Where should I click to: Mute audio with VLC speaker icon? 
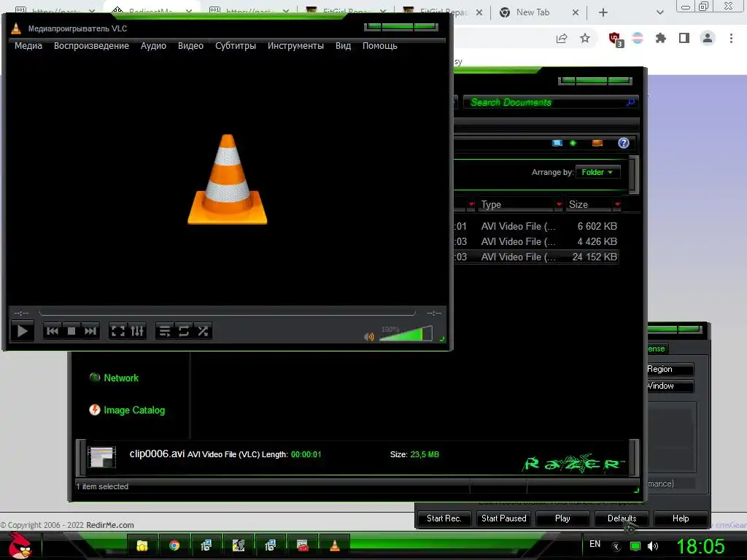368,337
